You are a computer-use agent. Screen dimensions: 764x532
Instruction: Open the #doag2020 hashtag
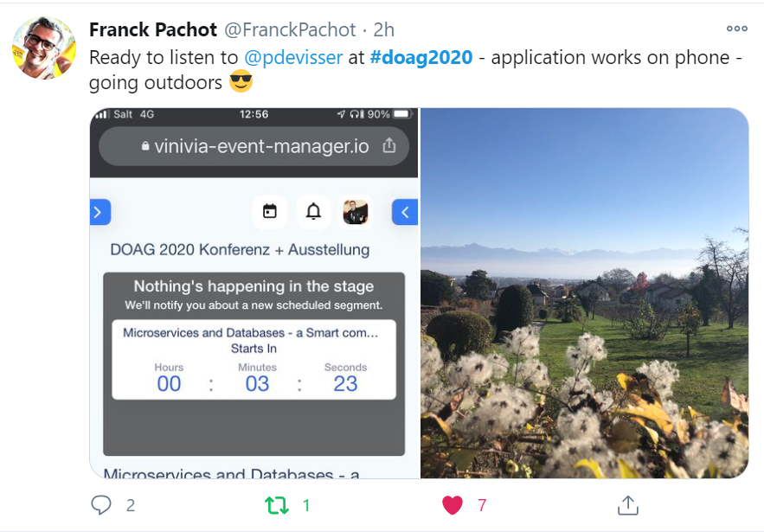421,58
